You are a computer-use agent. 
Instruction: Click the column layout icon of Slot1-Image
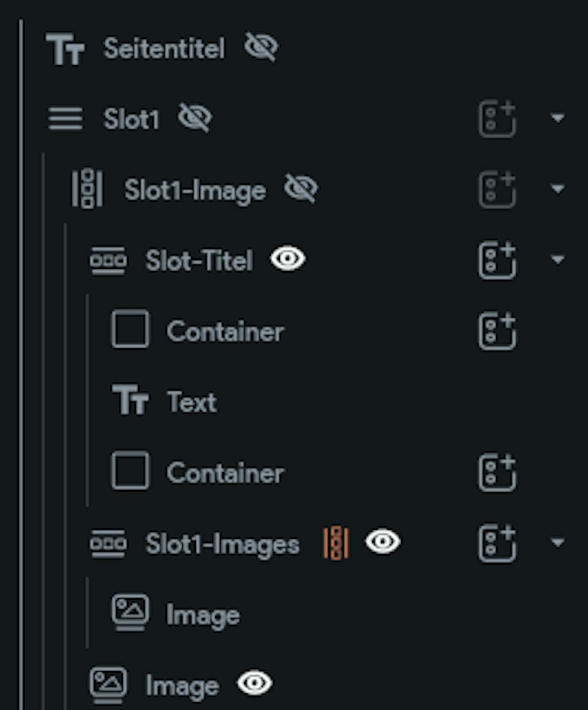tap(87, 189)
